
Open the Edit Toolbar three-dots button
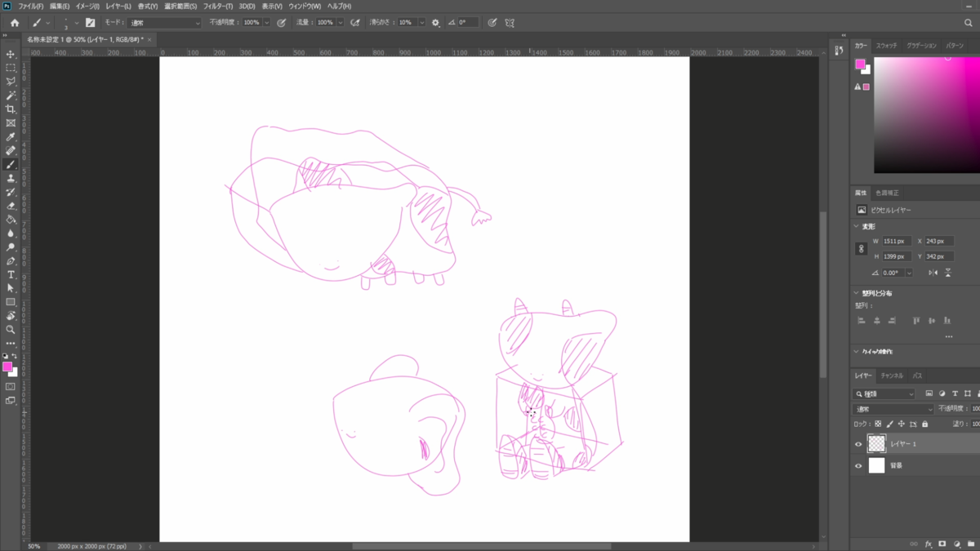tap(11, 344)
